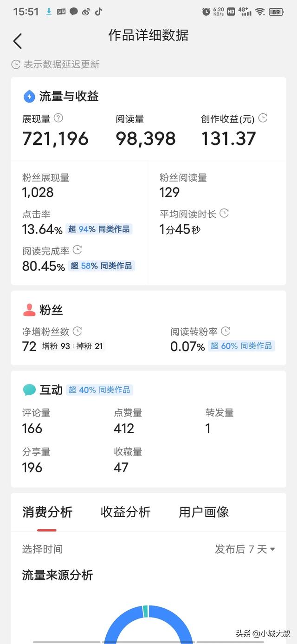Tap the clock icon beside 阅读转粉率

[x=226, y=331]
